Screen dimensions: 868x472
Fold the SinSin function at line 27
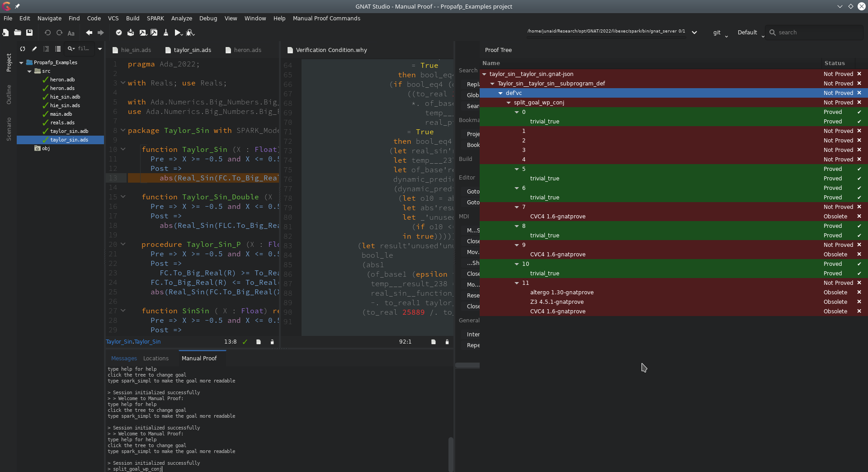tap(123, 311)
